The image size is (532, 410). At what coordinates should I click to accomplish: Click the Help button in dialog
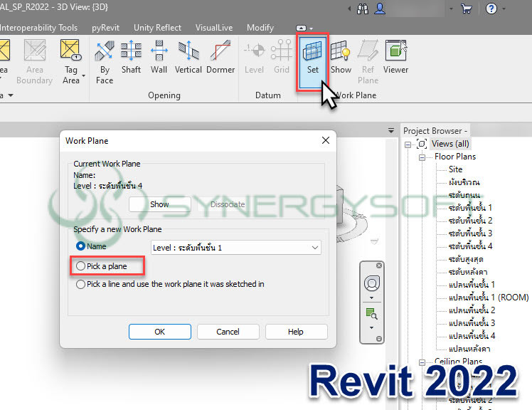pos(296,332)
